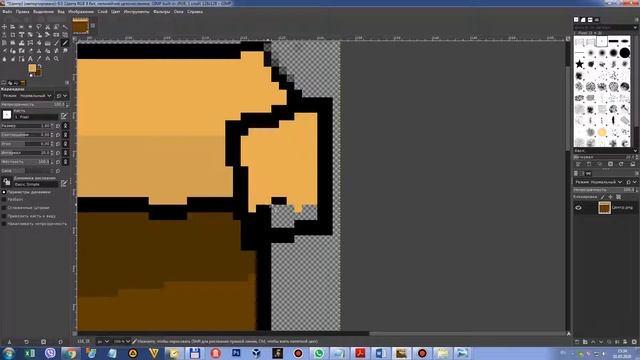Image resolution: width=640 pixels, height=360 pixels.
Task: Open the Правка menu
Action: (x=22, y=12)
